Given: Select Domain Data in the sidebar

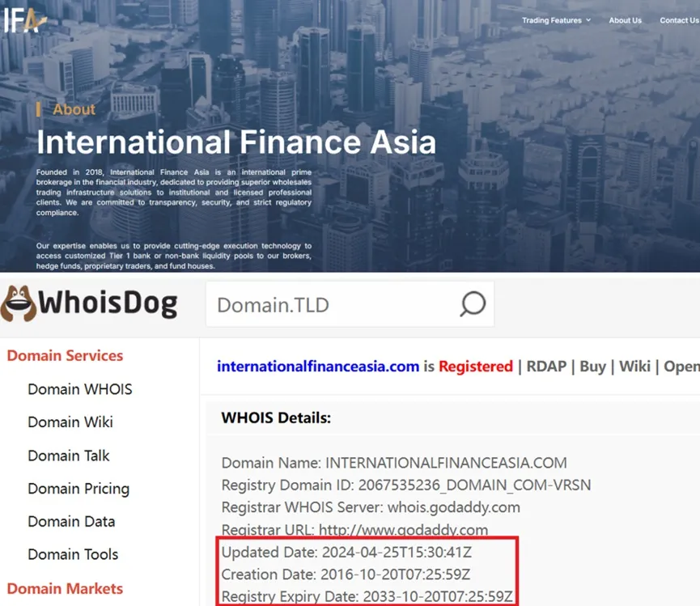Looking at the screenshot, I should pyautogui.click(x=71, y=522).
